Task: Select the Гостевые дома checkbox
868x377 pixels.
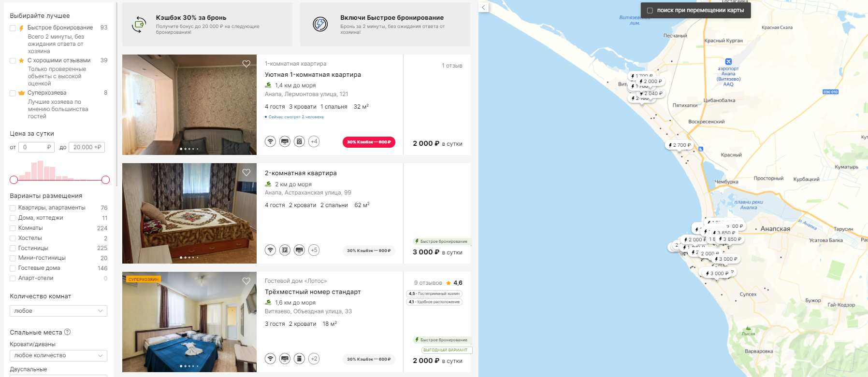Action: [x=13, y=268]
